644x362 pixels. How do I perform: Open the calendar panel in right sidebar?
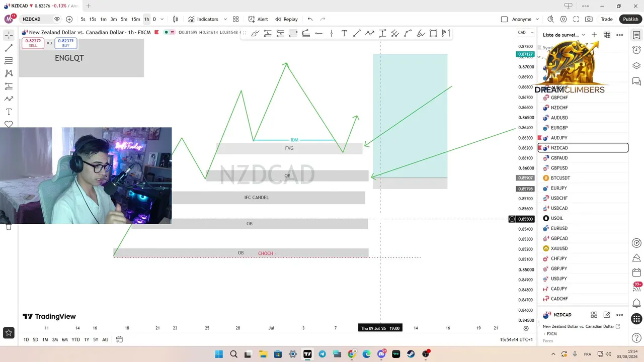[636, 273]
